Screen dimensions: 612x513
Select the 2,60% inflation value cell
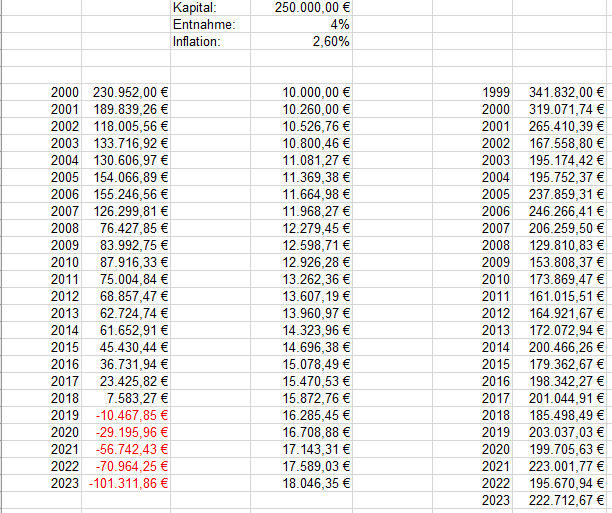pos(330,41)
